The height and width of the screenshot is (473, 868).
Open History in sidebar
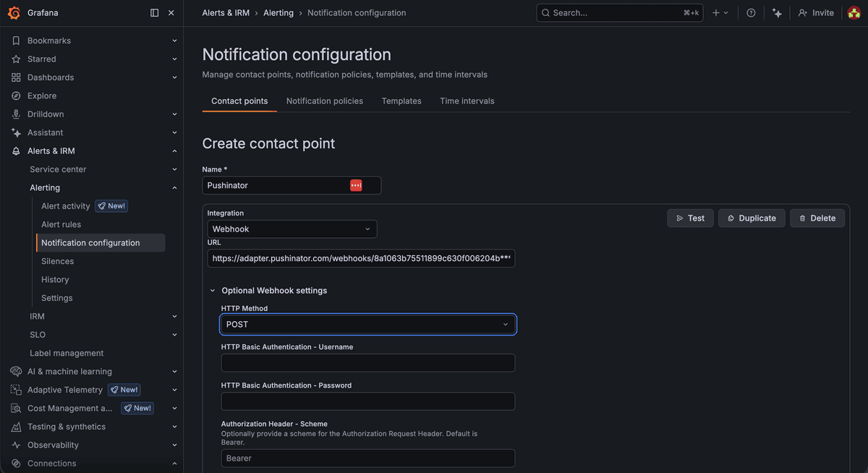(55, 280)
